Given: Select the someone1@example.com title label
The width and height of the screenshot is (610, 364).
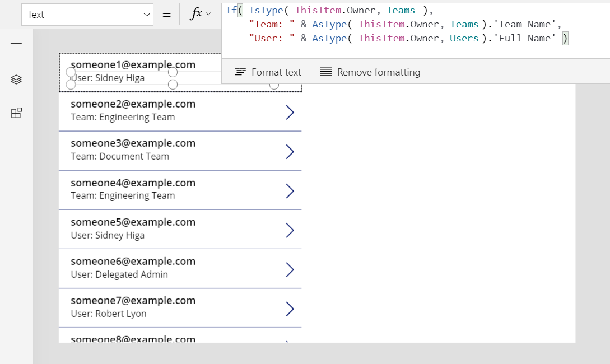Looking at the screenshot, I should point(133,64).
